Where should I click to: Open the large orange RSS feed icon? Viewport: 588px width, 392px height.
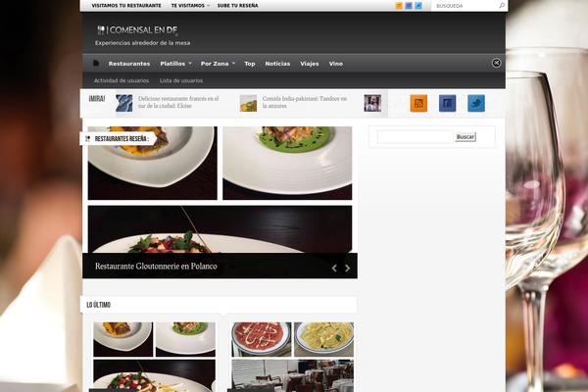point(418,103)
